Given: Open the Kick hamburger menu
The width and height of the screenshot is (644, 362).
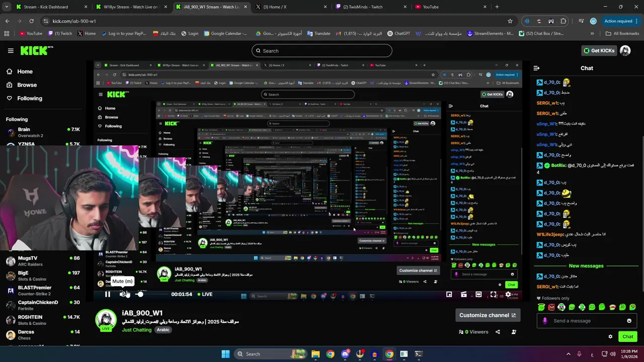Looking at the screenshot, I should [x=11, y=51].
